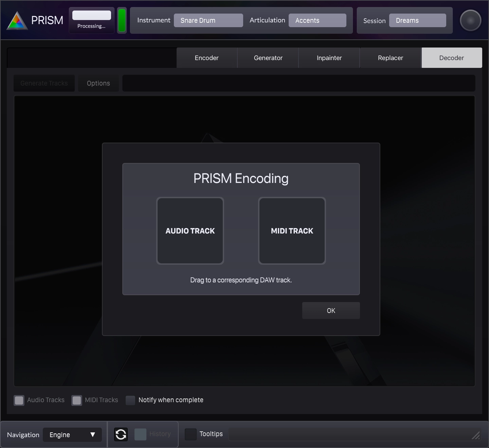Switch to the Encoder tab
Image resolution: width=489 pixels, height=448 pixels.
(x=206, y=58)
